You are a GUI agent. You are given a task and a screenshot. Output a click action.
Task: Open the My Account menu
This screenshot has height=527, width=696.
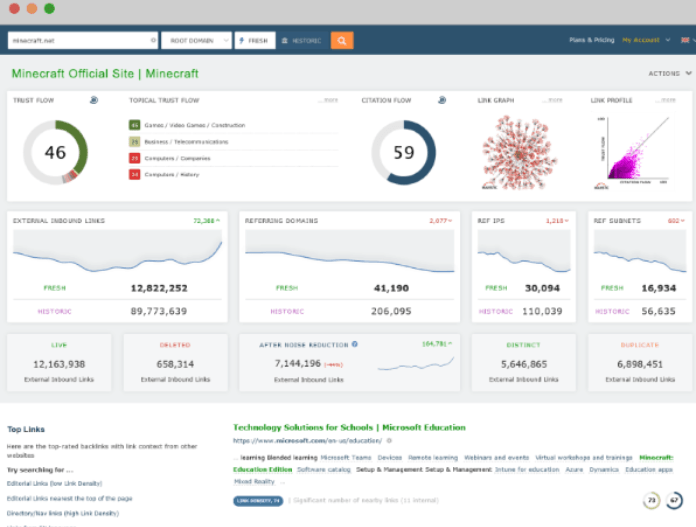click(646, 40)
